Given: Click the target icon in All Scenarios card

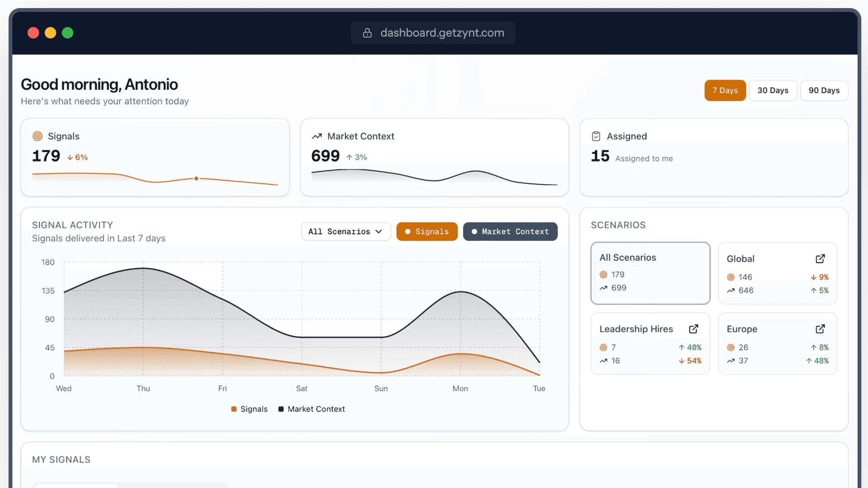Looking at the screenshot, I should [x=603, y=274].
